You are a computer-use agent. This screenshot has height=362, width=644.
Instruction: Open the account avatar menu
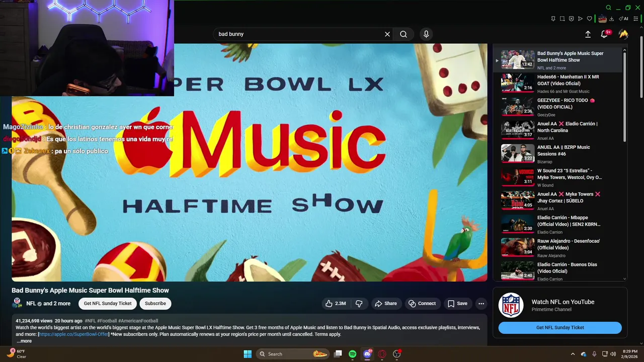point(623,34)
